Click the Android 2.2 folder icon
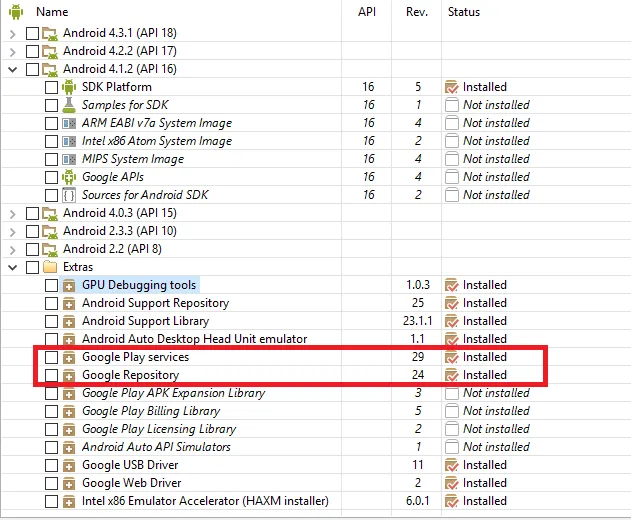Screen dimensions: 631x520 point(50,249)
